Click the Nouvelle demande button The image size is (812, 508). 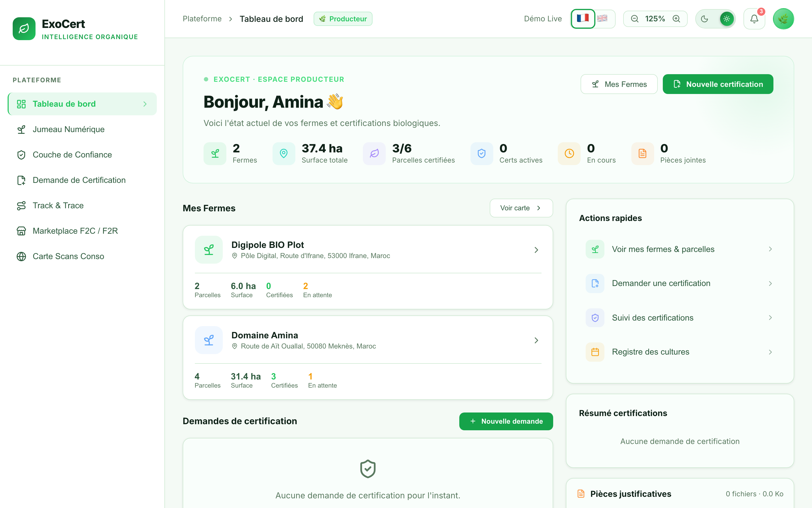(506, 421)
